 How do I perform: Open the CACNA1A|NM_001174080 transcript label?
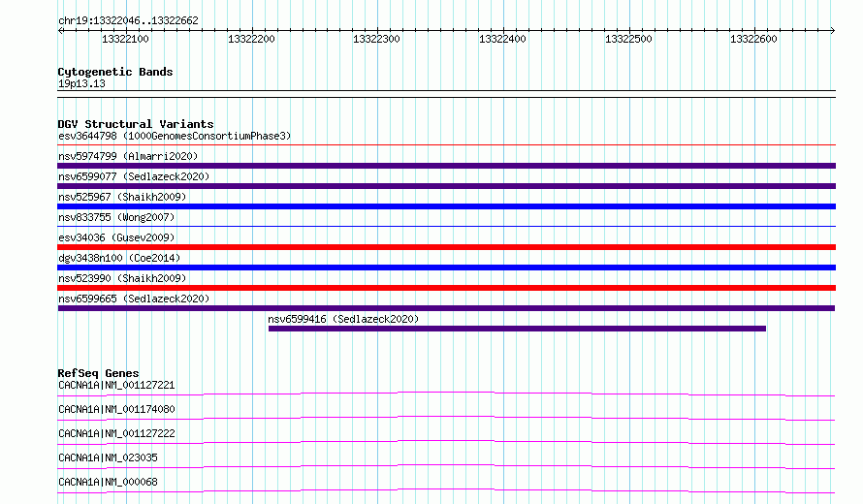point(116,409)
